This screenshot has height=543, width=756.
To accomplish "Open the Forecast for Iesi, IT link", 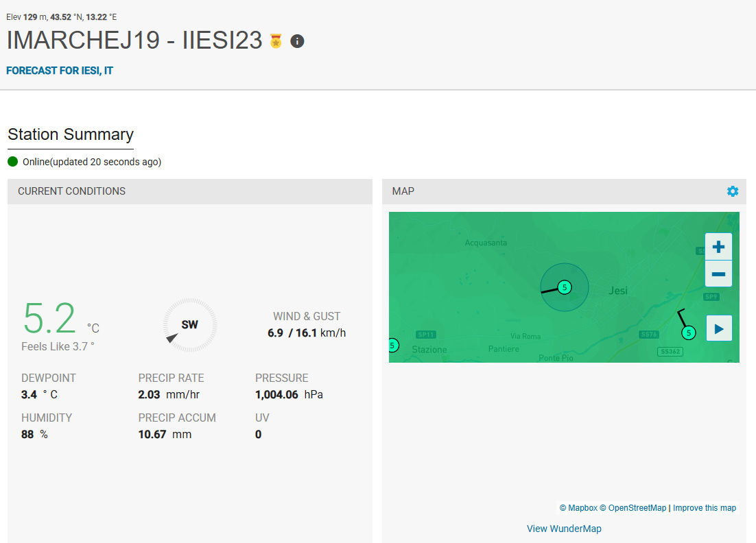I will click(x=60, y=71).
